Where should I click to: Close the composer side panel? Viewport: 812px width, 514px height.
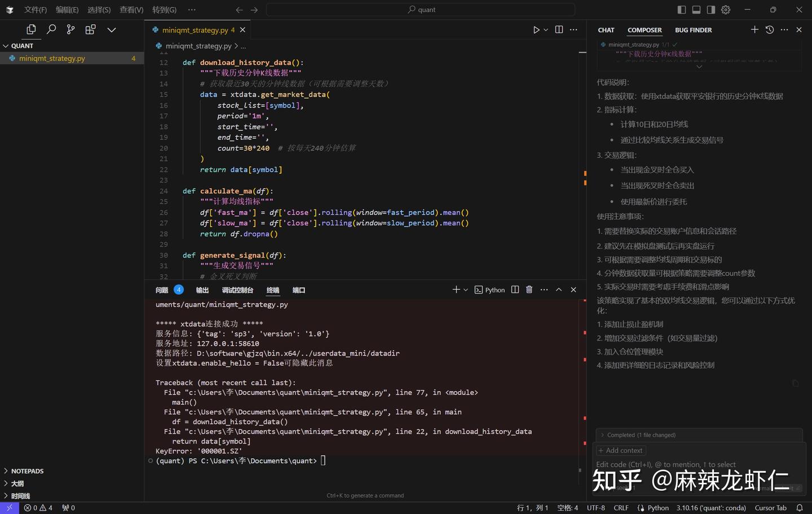tap(799, 29)
